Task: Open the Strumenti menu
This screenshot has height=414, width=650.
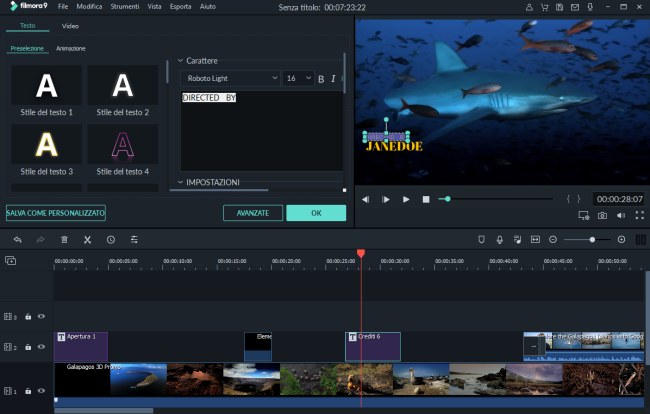Action: [125, 7]
